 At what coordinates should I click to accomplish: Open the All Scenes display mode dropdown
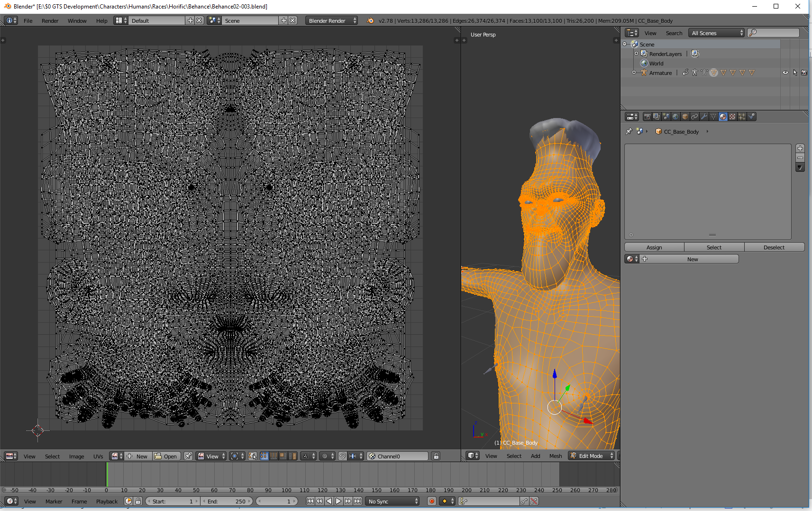point(717,33)
